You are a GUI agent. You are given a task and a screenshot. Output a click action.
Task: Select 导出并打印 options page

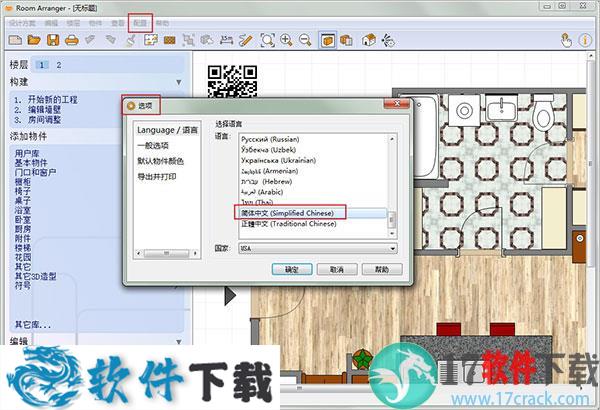point(157,176)
